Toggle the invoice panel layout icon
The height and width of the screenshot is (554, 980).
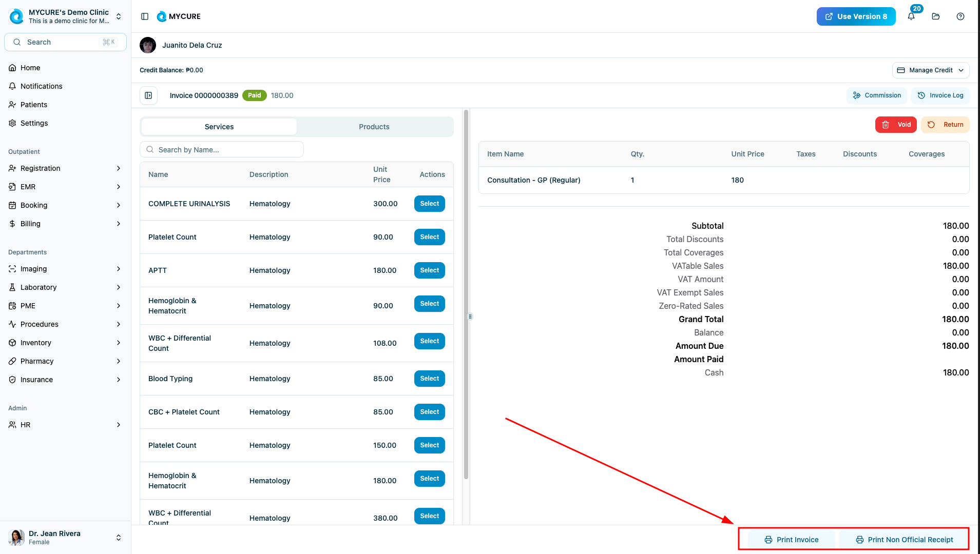tap(148, 95)
